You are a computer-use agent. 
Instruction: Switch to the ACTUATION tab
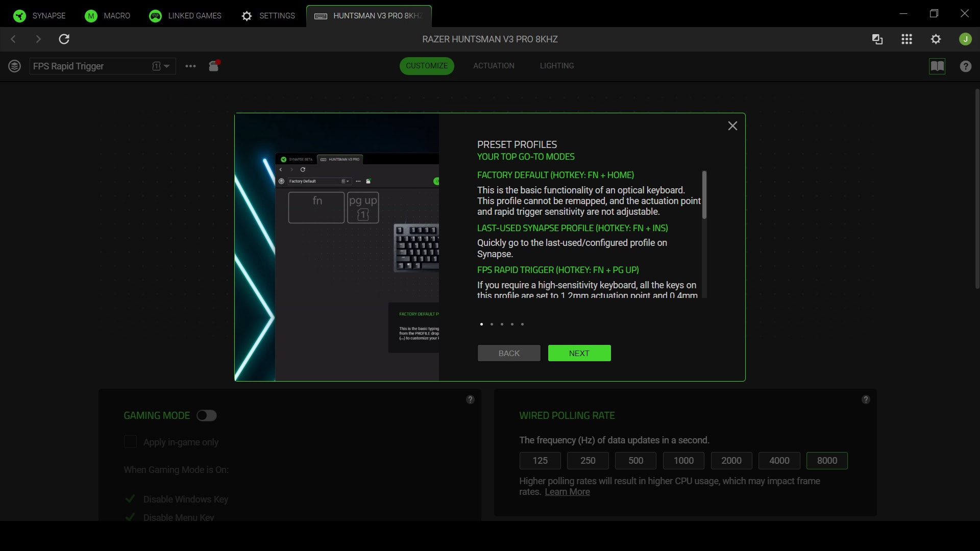493,66
